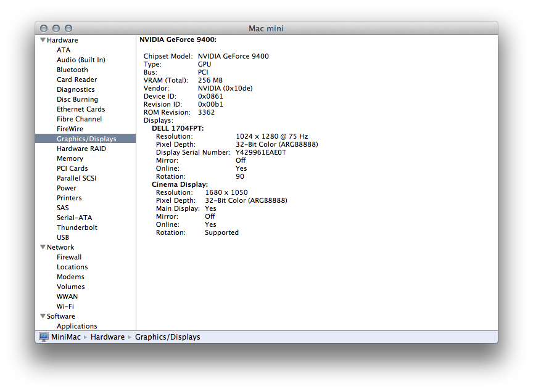Screen dimensions: 533x392
Task: Click the Device ID value 0x0861
Action: pyautogui.click(x=210, y=96)
